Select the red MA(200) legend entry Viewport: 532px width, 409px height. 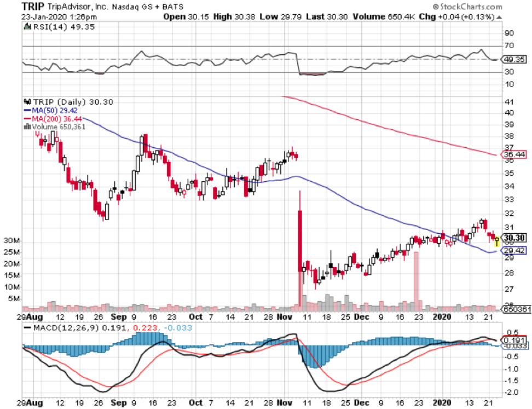pyautogui.click(x=56, y=118)
